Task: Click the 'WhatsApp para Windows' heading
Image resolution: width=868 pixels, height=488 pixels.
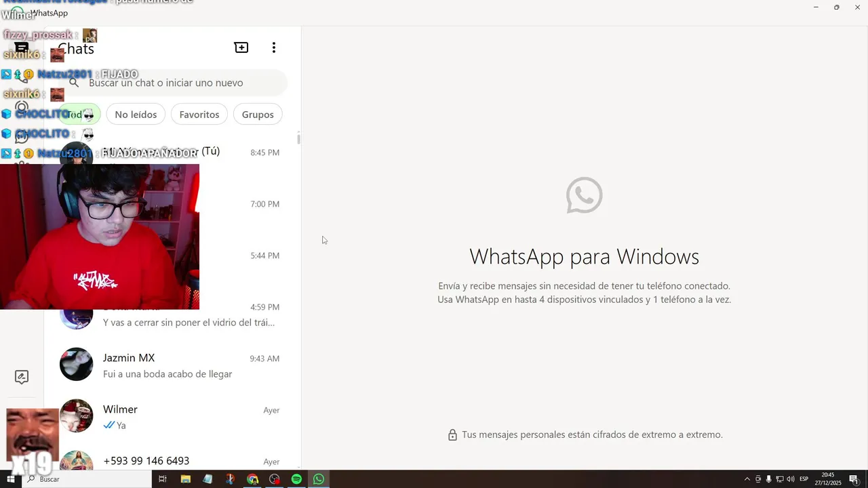Action: click(x=584, y=256)
